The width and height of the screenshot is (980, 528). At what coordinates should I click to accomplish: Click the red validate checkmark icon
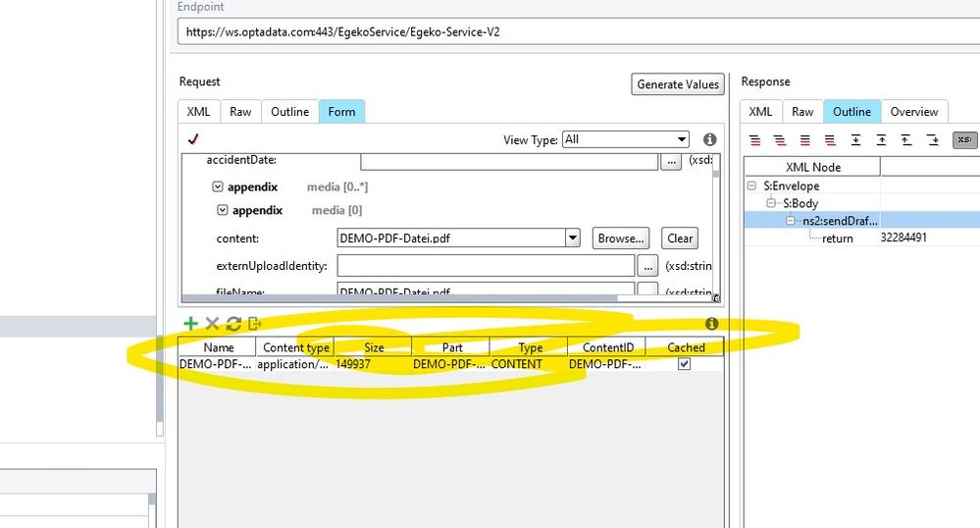click(193, 139)
